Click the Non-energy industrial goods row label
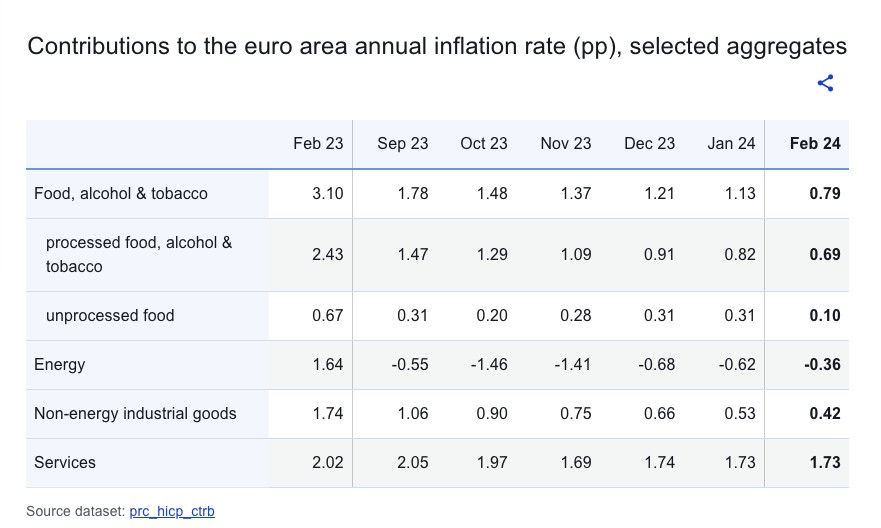 click(x=135, y=414)
